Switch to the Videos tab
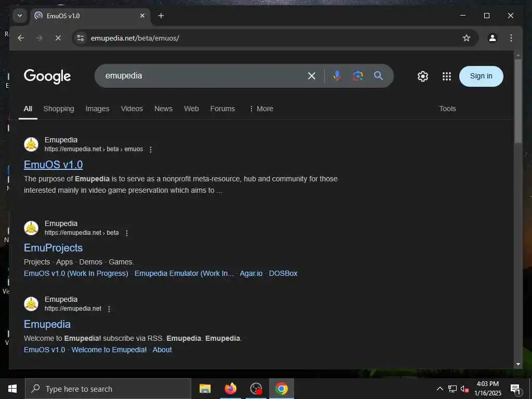Screen dimensions: 532x399 (131, 109)
